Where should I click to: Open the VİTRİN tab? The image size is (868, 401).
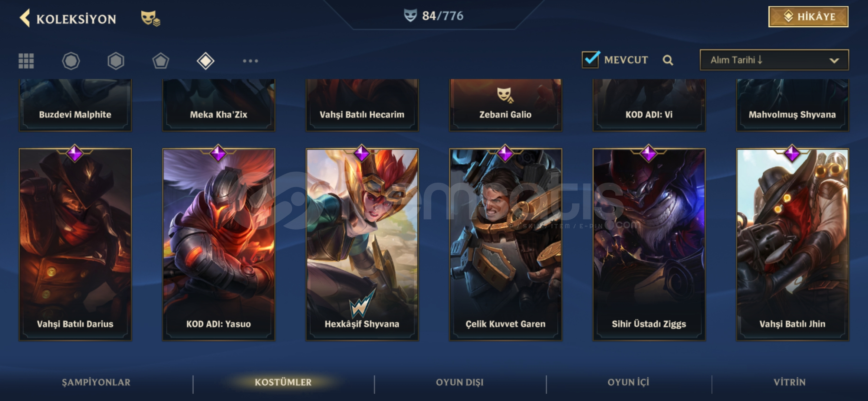point(789,382)
